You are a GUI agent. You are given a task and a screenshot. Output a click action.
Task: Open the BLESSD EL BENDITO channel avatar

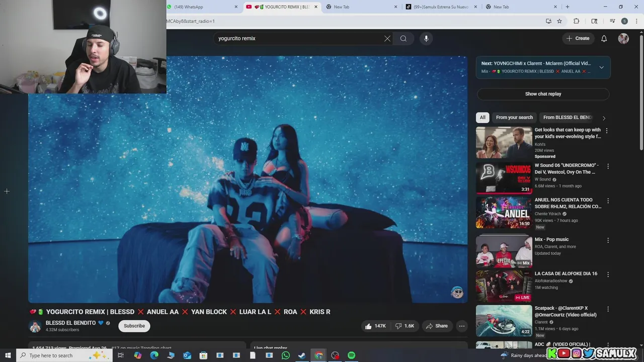point(35,326)
